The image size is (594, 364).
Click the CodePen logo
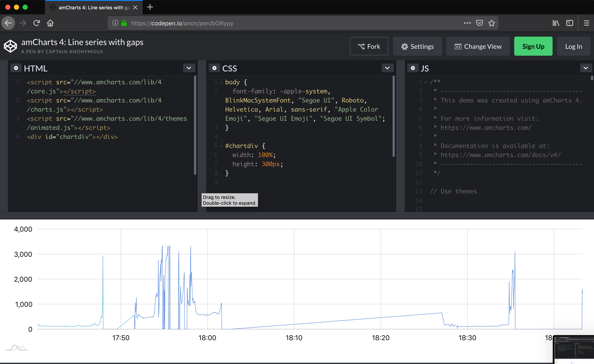tap(10, 46)
